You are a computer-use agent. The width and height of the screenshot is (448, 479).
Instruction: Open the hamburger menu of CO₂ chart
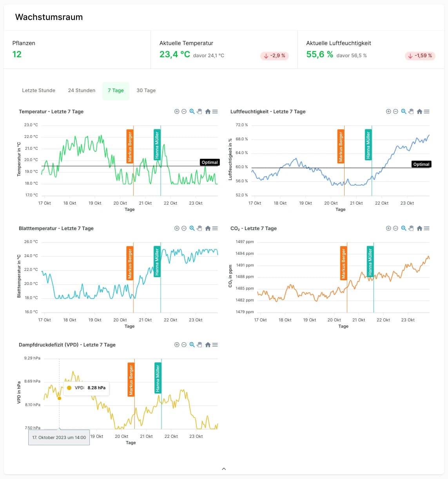click(427, 228)
